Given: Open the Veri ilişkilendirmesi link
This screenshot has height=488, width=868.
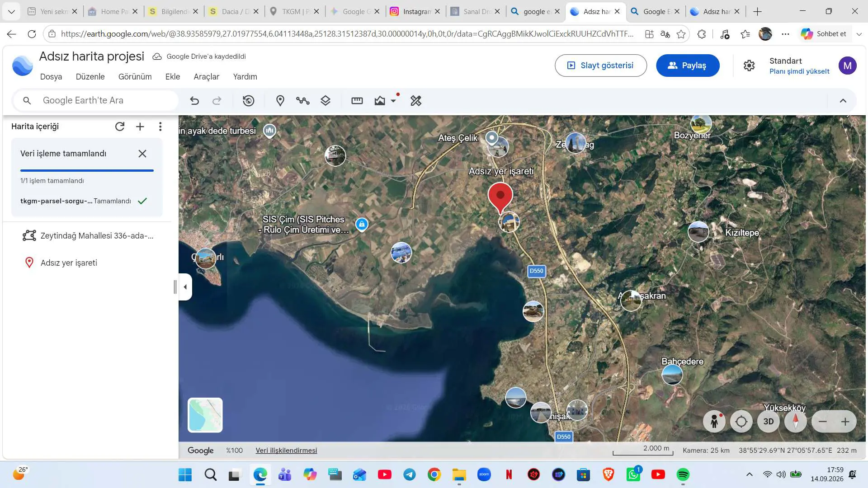Looking at the screenshot, I should 286,450.
